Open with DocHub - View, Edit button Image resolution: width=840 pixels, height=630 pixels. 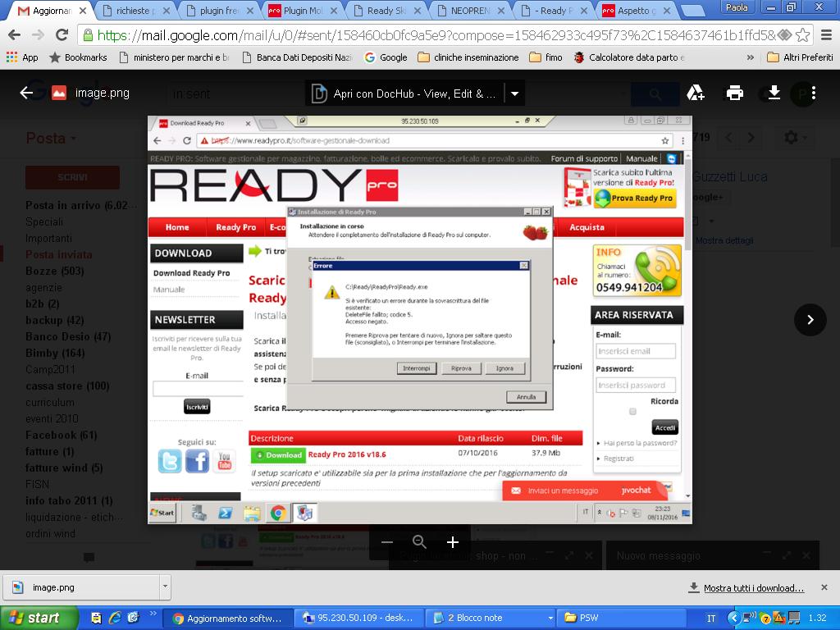[406, 94]
